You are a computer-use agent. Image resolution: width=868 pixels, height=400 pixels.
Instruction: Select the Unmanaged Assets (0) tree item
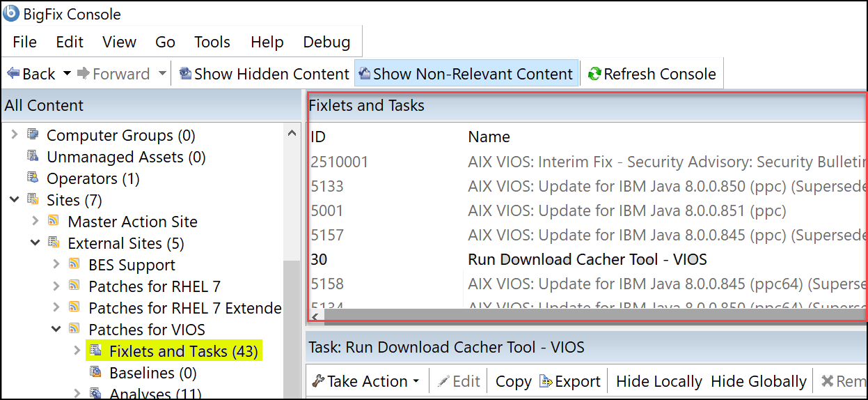click(x=126, y=156)
